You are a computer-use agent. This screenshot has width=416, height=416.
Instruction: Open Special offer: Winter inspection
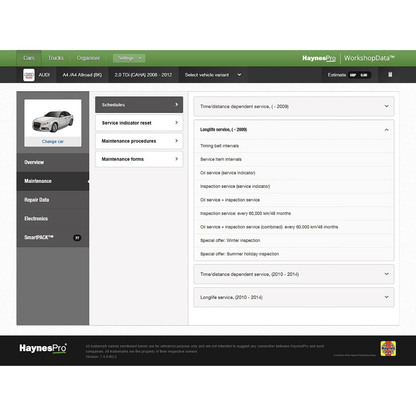(294, 240)
